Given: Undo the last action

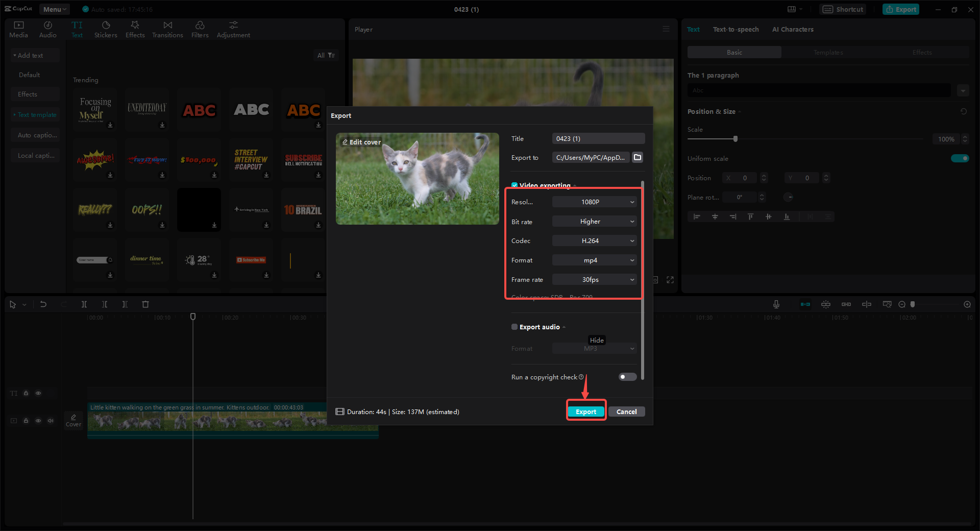Looking at the screenshot, I should tap(43, 304).
